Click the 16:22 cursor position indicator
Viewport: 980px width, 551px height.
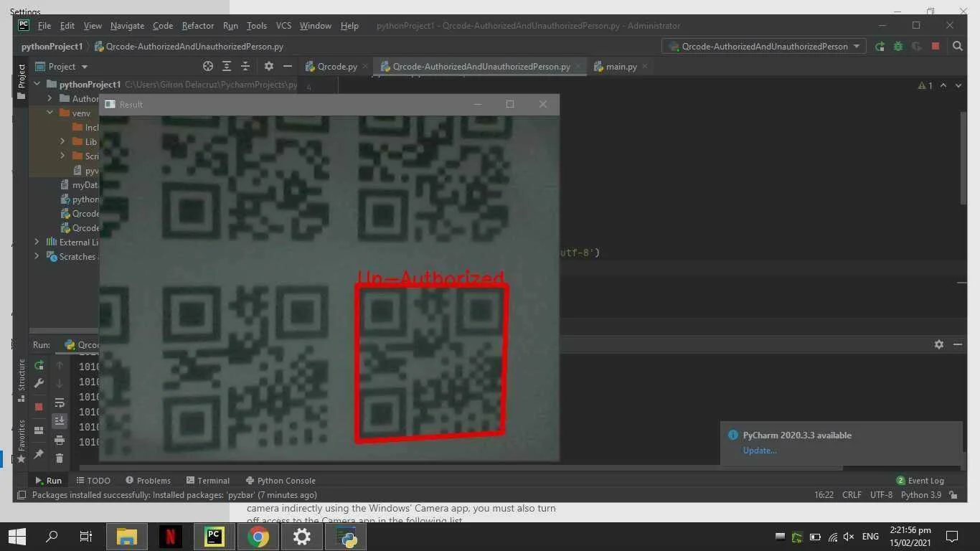coord(824,495)
